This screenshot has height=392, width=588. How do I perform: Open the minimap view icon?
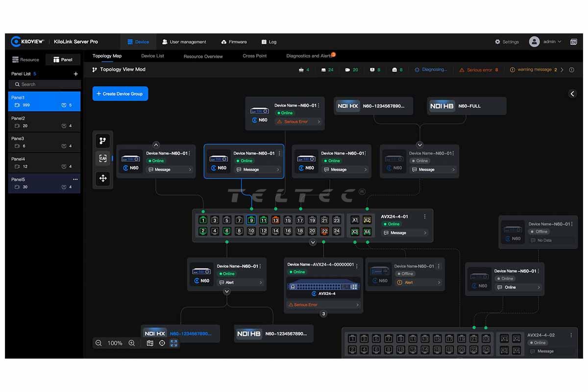point(150,343)
